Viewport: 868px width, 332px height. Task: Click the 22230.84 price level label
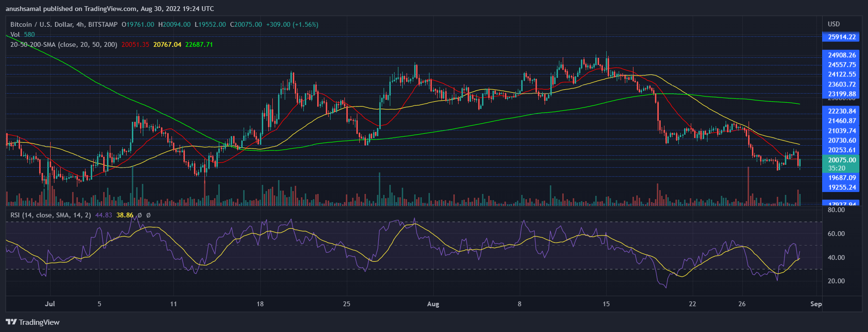click(x=842, y=111)
